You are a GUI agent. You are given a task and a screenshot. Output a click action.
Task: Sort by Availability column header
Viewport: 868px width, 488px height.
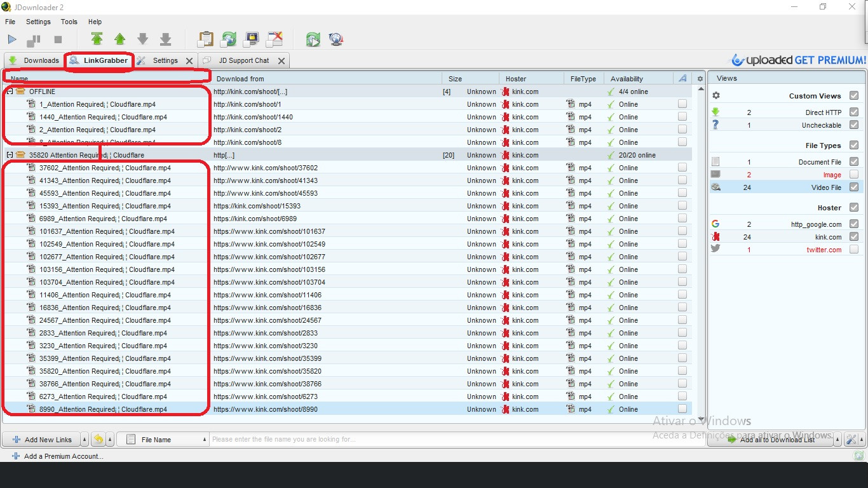tap(638, 79)
